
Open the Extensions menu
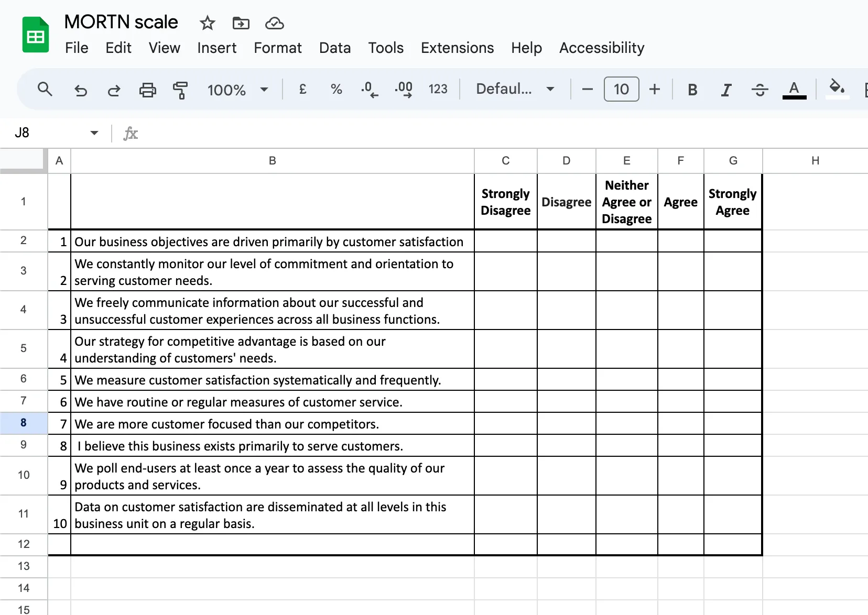click(x=457, y=48)
